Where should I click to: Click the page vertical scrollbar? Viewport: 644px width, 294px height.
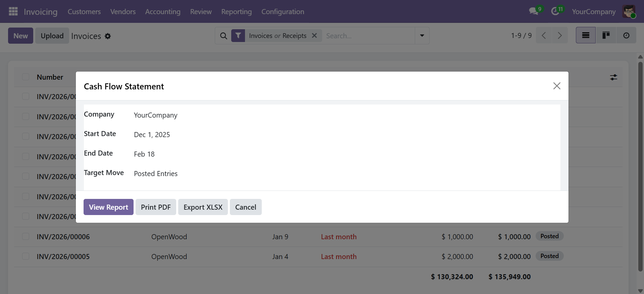coord(640,166)
